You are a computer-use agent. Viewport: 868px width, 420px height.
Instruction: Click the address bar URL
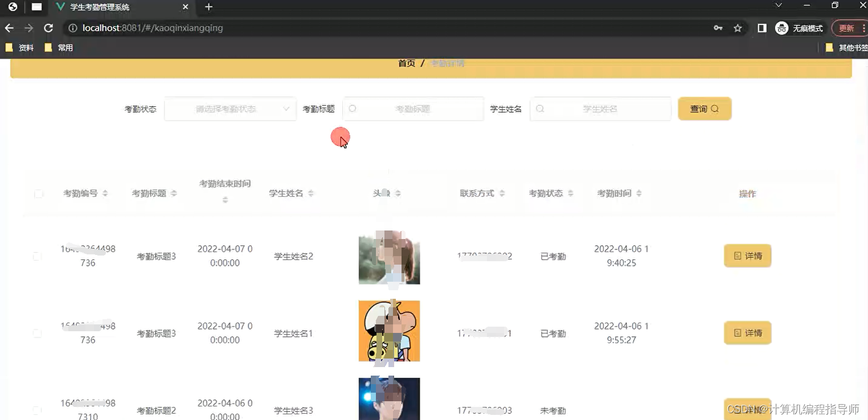(153, 28)
